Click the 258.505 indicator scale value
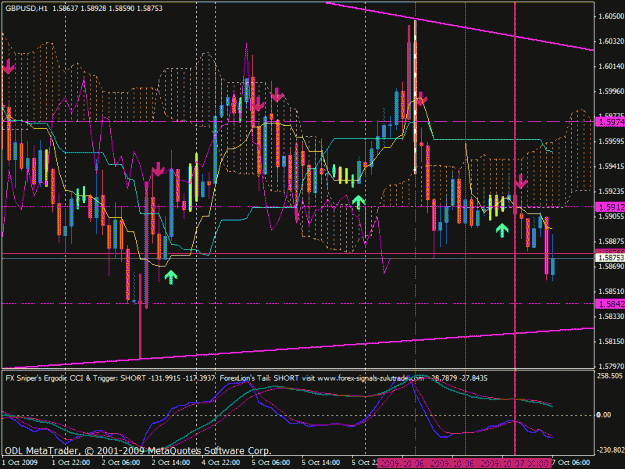The height and width of the screenshot is (469, 625). tap(609, 376)
